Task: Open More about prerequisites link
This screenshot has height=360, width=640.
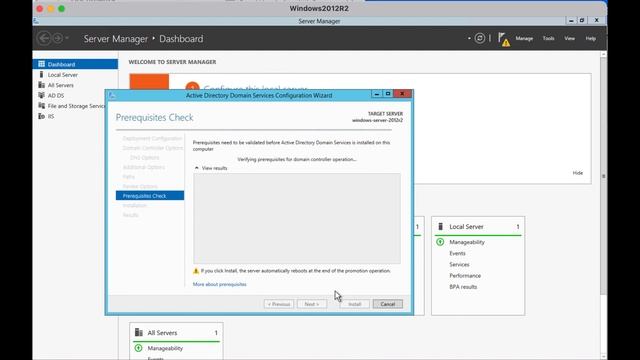Action: (x=220, y=284)
